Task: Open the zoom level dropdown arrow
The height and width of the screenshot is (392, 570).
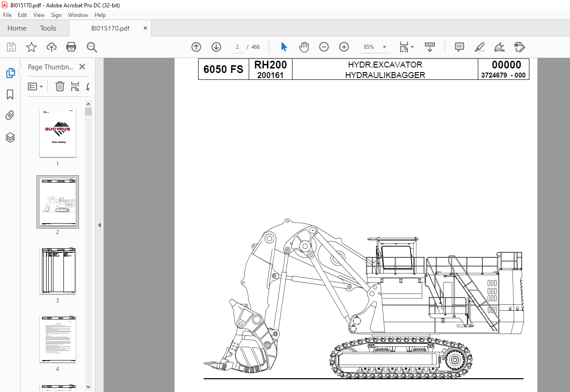Action: click(384, 47)
